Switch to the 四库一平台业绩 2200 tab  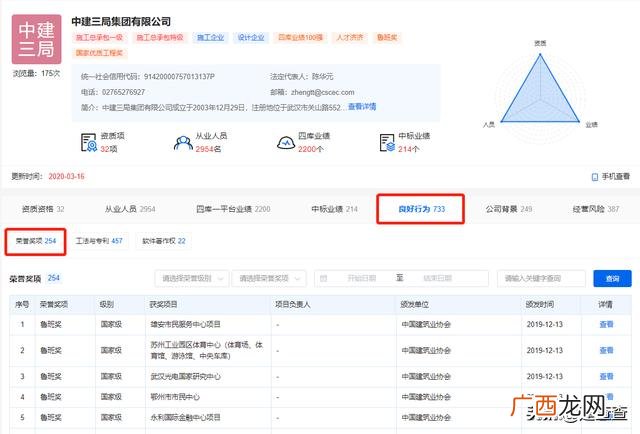pyautogui.click(x=233, y=209)
